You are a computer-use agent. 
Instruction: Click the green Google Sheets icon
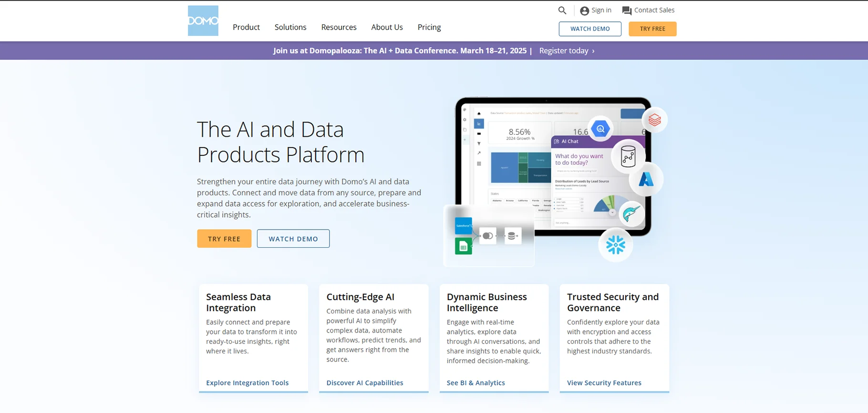point(464,246)
